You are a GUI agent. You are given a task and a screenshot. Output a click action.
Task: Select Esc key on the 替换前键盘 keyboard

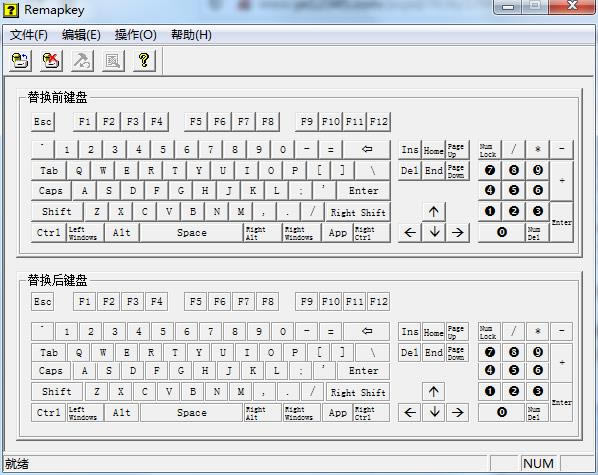click(x=43, y=122)
